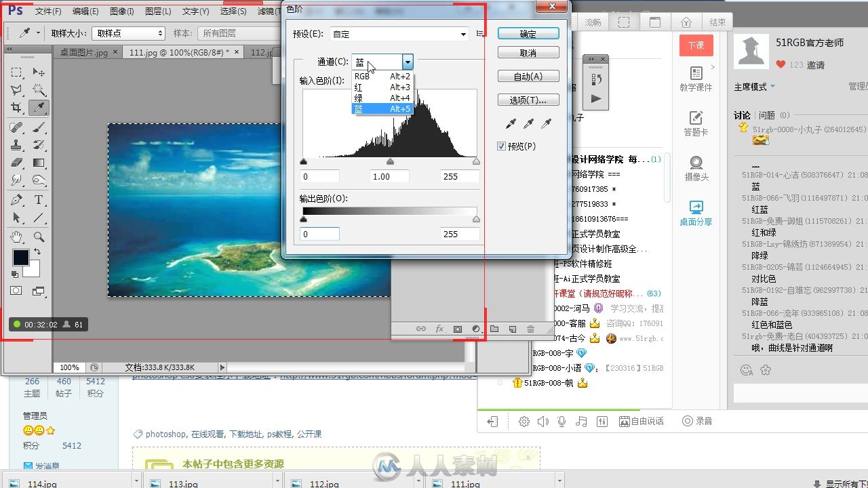Click the output levels black value field
Image resolution: width=868 pixels, height=488 pixels.
click(x=319, y=234)
